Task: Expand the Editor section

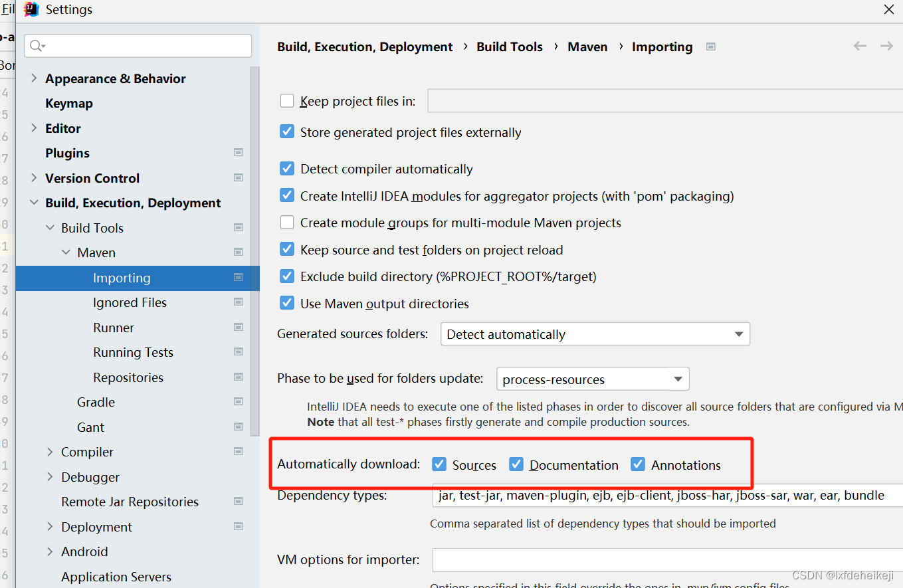Action: [x=34, y=128]
